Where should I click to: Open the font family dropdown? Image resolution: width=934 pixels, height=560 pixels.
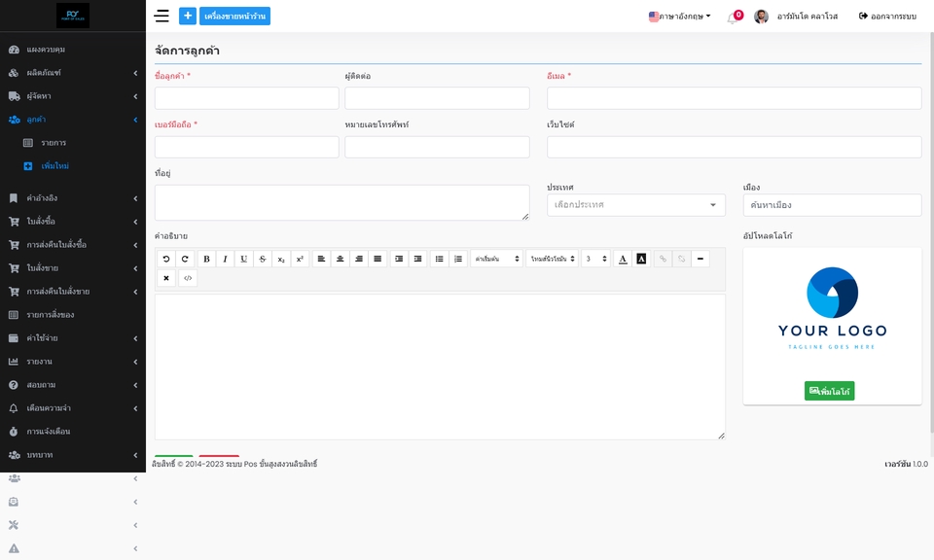pos(553,259)
